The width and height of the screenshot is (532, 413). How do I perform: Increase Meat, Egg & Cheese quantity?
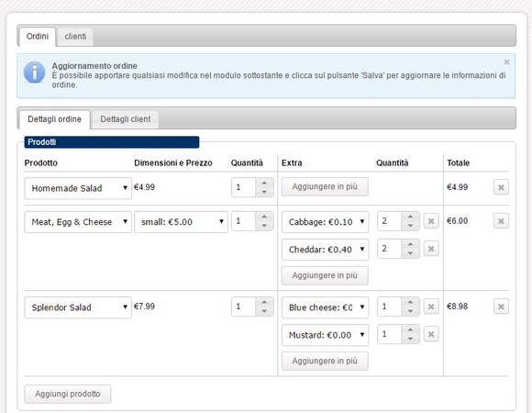264,217
